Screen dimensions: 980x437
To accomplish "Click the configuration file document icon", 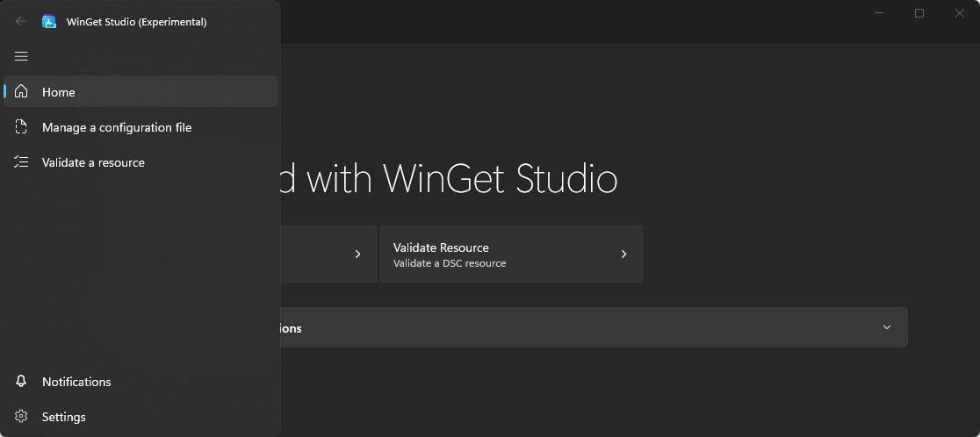I will [21, 127].
